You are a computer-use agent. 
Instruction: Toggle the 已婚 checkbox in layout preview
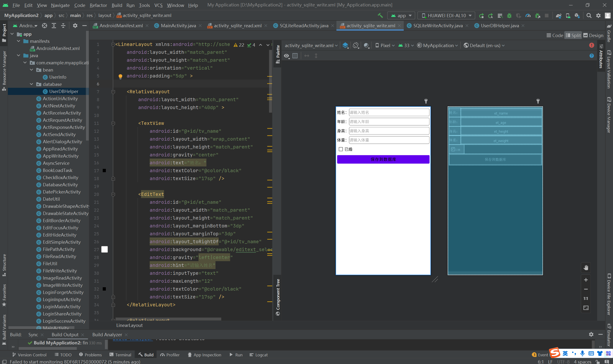(x=341, y=149)
